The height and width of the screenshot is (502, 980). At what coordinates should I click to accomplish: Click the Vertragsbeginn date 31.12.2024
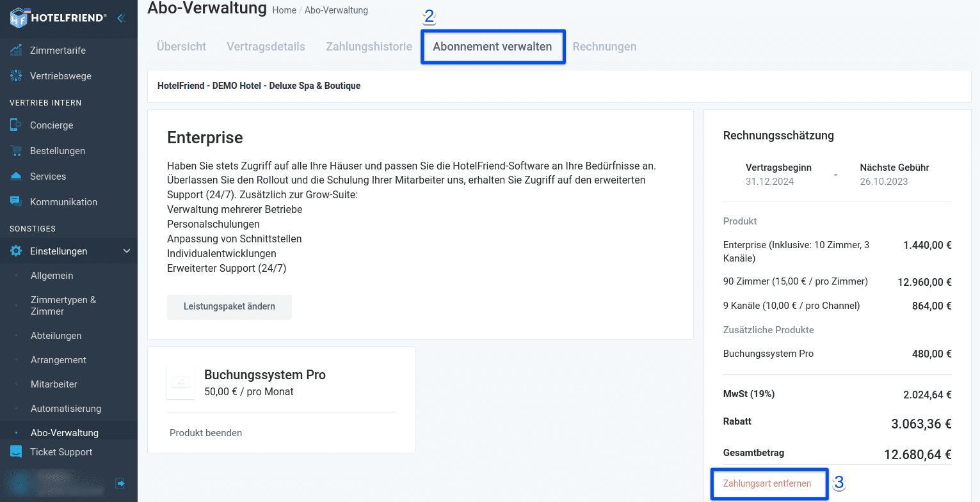(769, 182)
